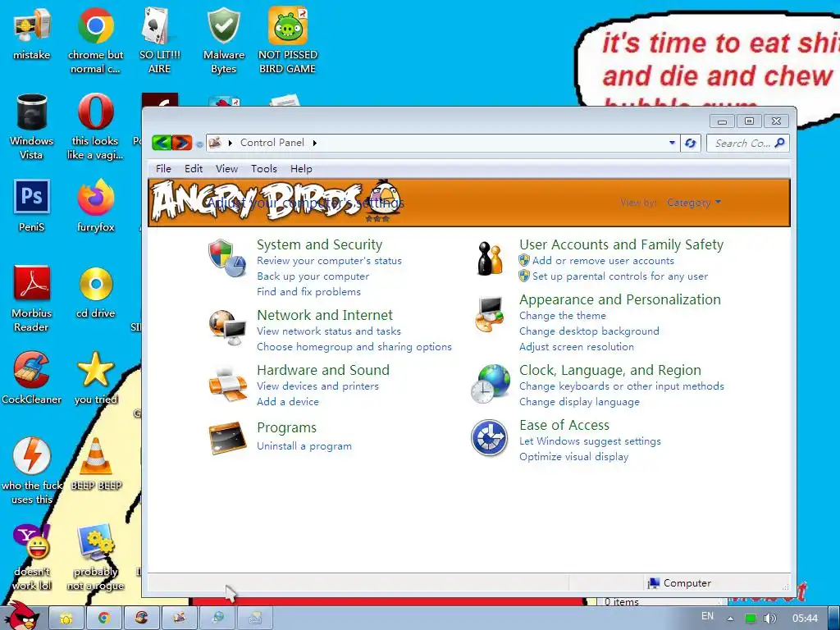Select the 'chrome but normal' Chrome desktop icon
The width and height of the screenshot is (840, 630).
[95, 25]
